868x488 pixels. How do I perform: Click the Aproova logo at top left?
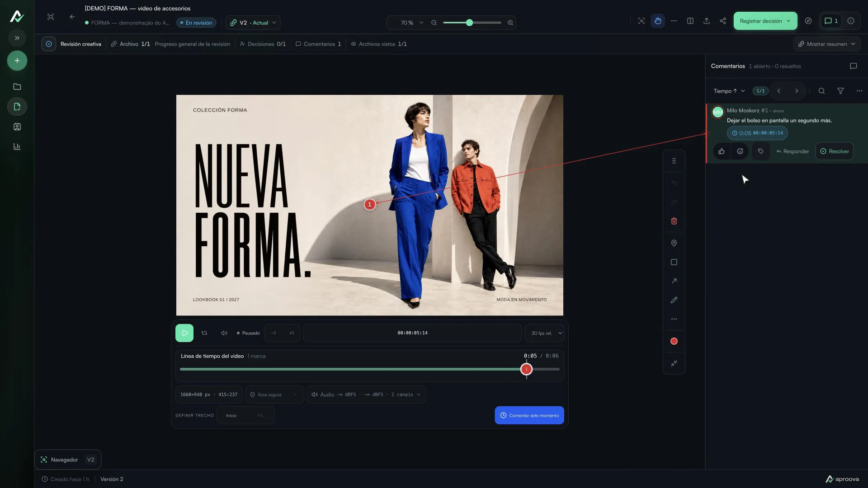pos(17,16)
